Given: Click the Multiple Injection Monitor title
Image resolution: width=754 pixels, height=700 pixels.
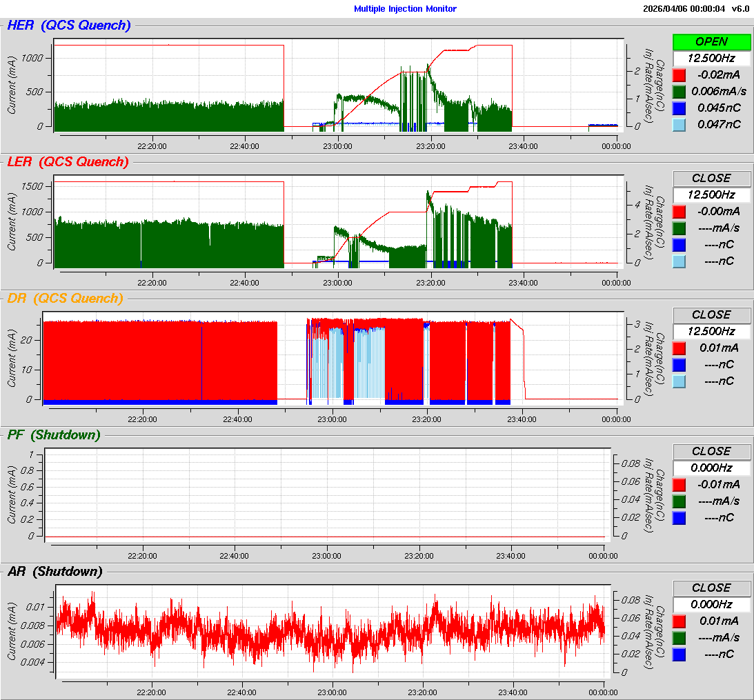Looking at the screenshot, I should [x=405, y=9].
